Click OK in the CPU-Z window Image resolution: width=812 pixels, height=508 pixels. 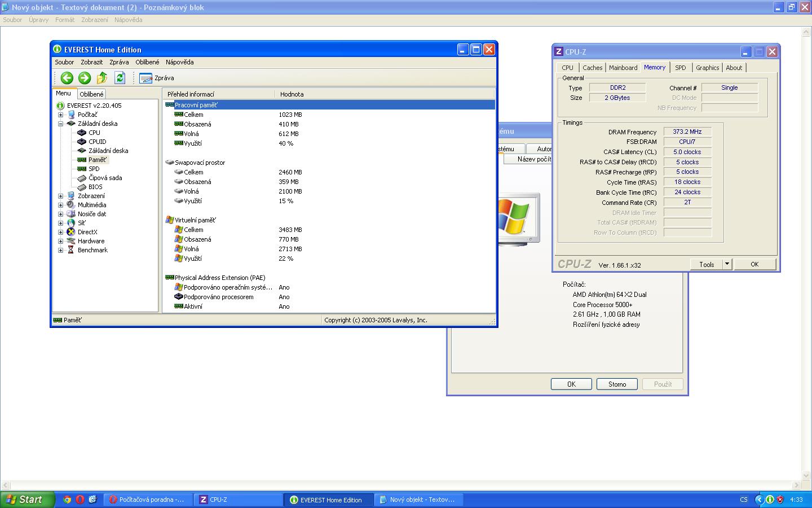(754, 264)
